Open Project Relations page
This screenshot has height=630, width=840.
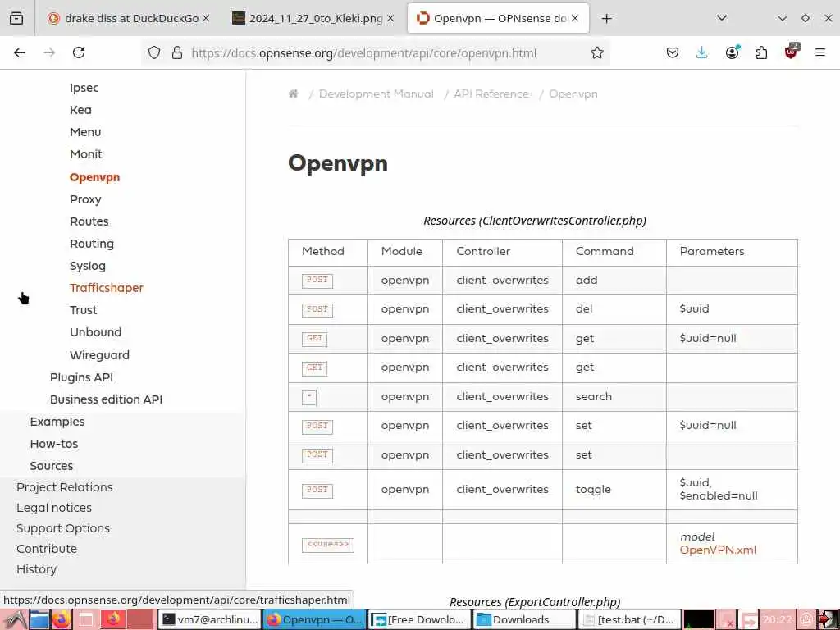click(x=64, y=487)
